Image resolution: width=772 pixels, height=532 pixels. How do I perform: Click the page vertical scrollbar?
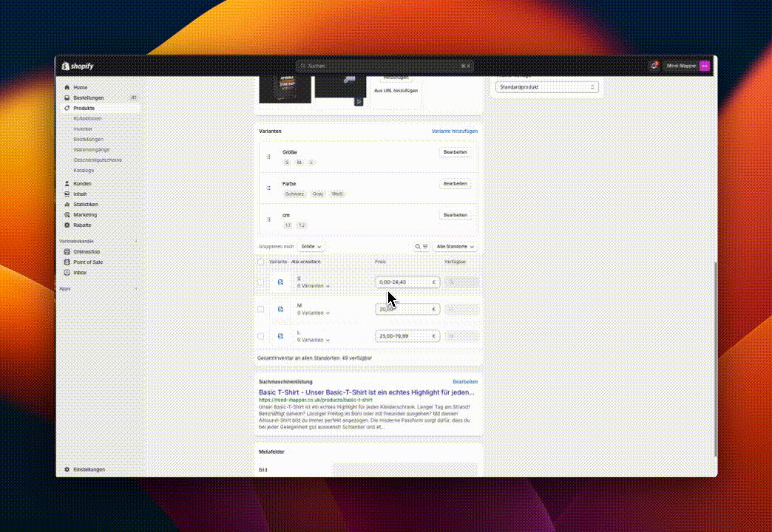click(715, 359)
